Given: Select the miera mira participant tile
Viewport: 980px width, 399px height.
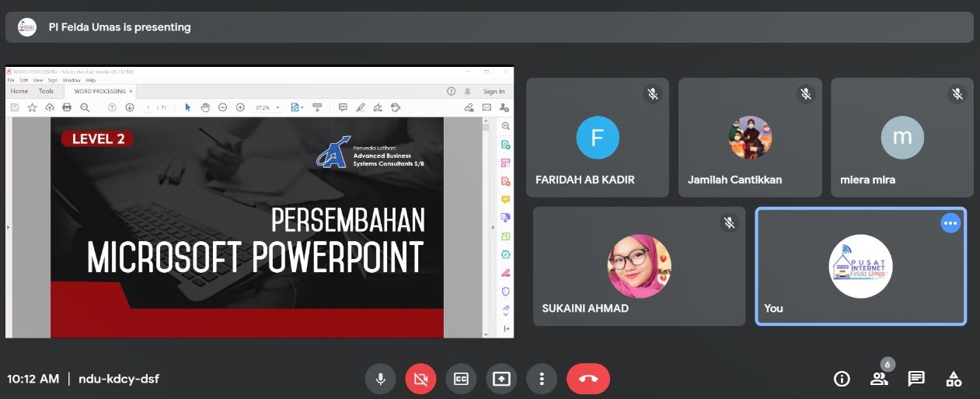Looking at the screenshot, I should [902, 138].
